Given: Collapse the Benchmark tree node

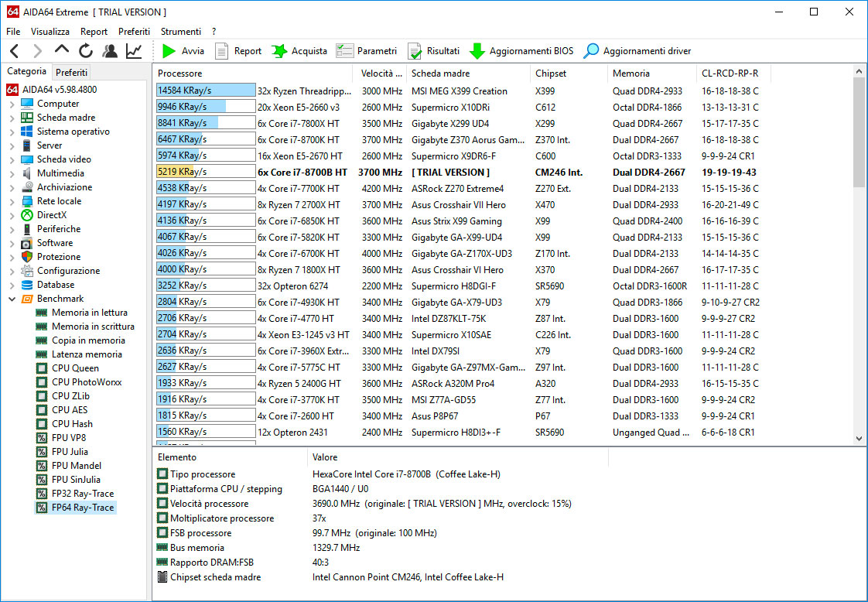Looking at the screenshot, I should [x=12, y=299].
